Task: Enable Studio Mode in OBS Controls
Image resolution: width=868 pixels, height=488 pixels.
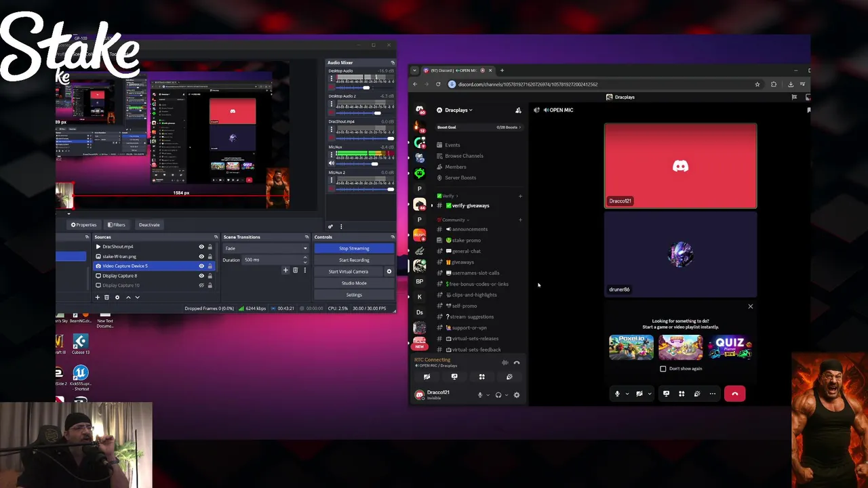Action: click(x=354, y=283)
